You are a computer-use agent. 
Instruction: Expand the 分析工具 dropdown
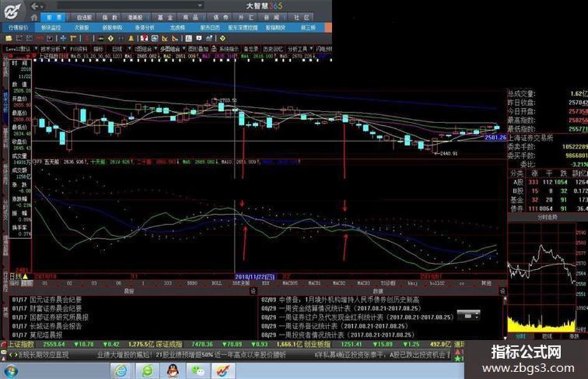[311, 49]
